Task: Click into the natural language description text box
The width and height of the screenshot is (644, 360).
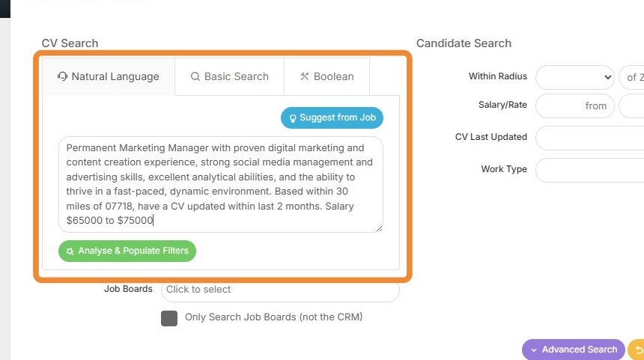Action: click(220, 184)
